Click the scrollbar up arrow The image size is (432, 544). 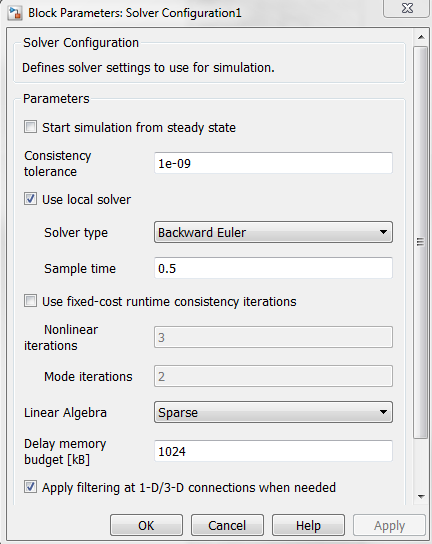pyautogui.click(x=421, y=37)
